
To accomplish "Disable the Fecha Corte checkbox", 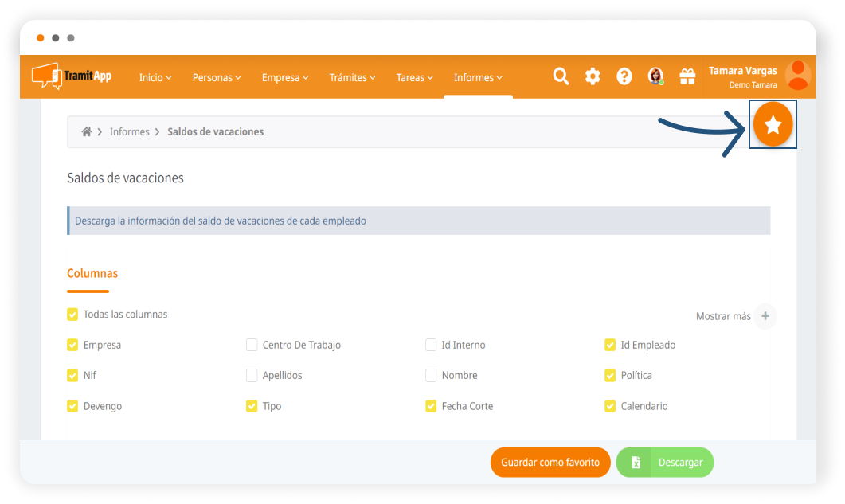I will point(431,406).
